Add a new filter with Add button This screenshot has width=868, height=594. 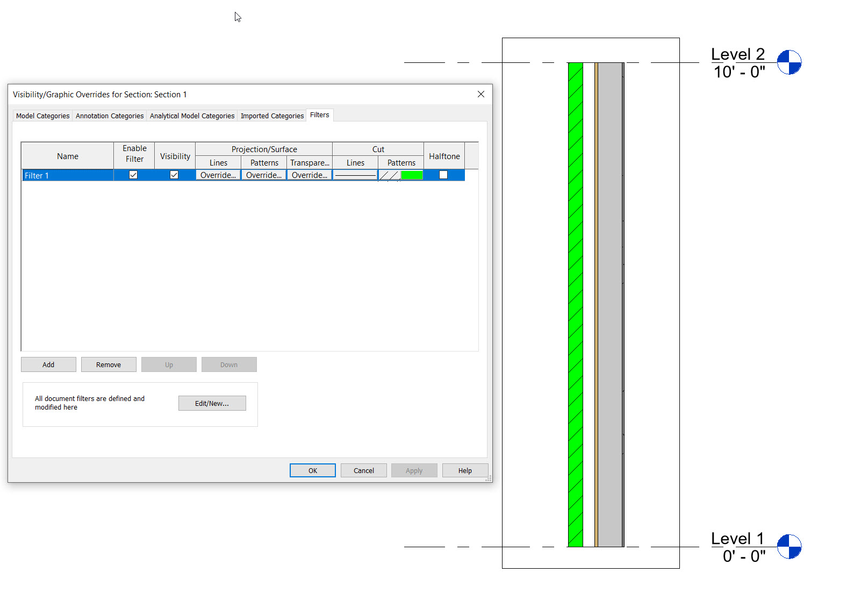(48, 364)
